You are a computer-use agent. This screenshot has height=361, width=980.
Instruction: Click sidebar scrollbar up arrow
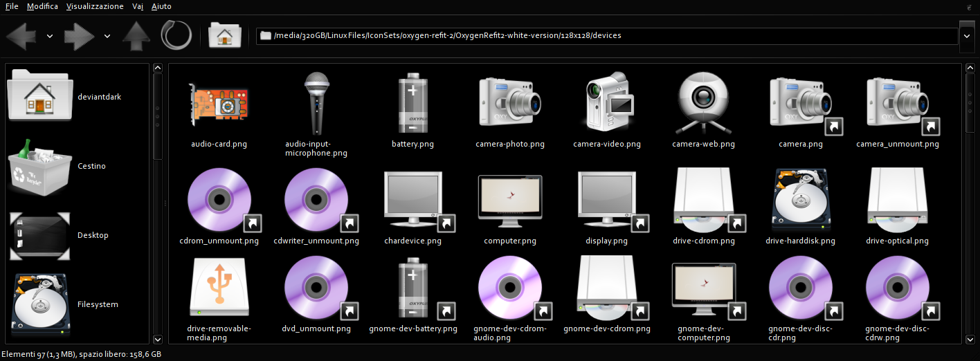tap(158, 68)
